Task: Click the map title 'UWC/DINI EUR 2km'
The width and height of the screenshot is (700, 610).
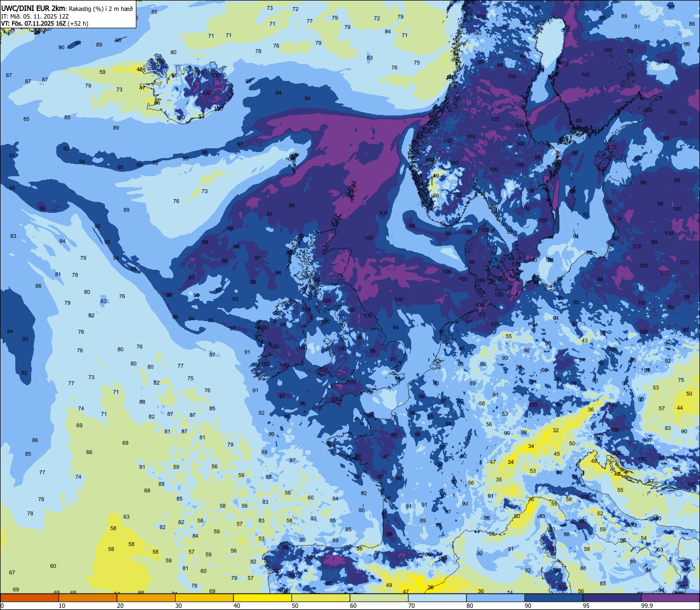Action: pos(33,8)
